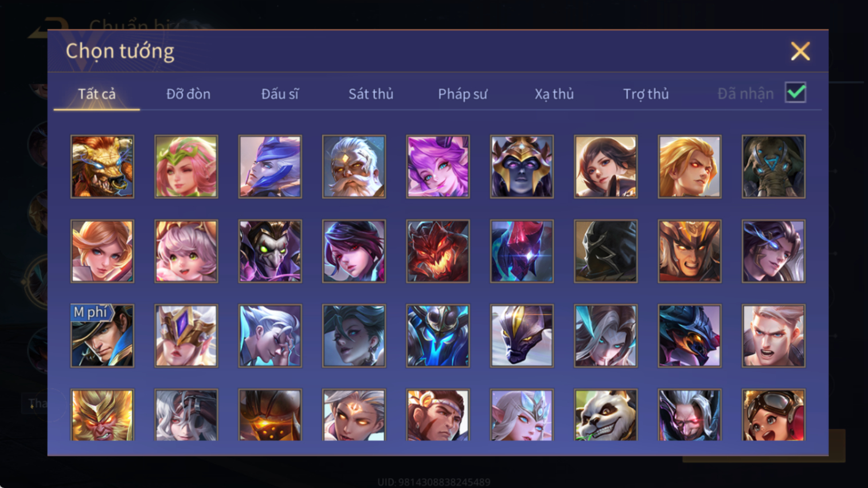Screen dimensions: 868x488
Task: Switch to the Xạ thủ tab
Action: point(554,94)
